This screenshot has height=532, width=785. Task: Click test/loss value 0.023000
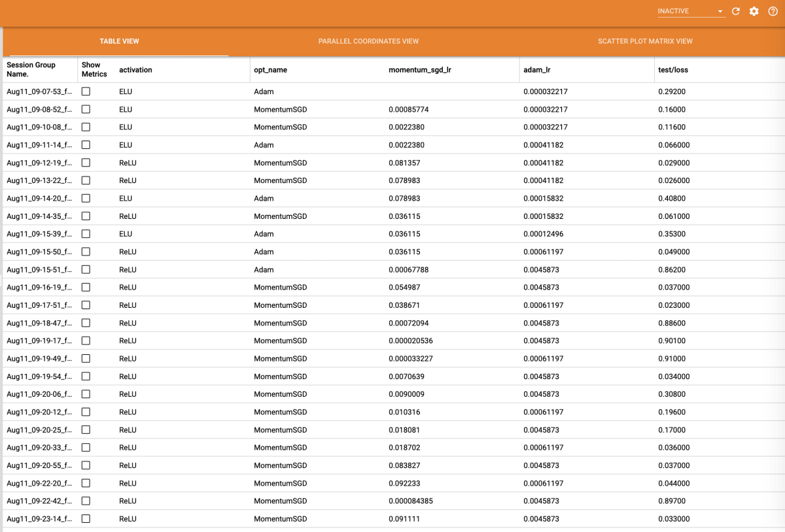[674, 305]
